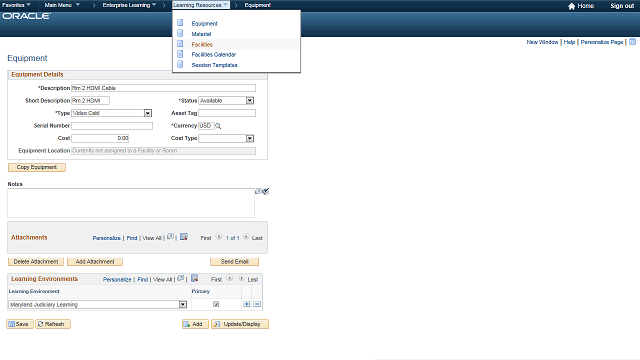Run spell check on Notes
This screenshot has width=640, height=360.
point(266,191)
